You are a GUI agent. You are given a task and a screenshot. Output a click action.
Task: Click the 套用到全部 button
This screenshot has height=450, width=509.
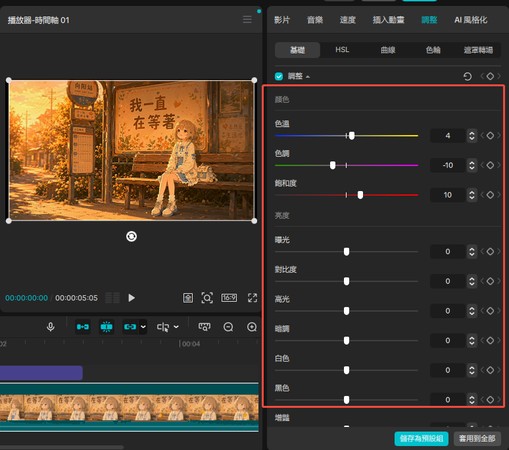pyautogui.click(x=477, y=438)
